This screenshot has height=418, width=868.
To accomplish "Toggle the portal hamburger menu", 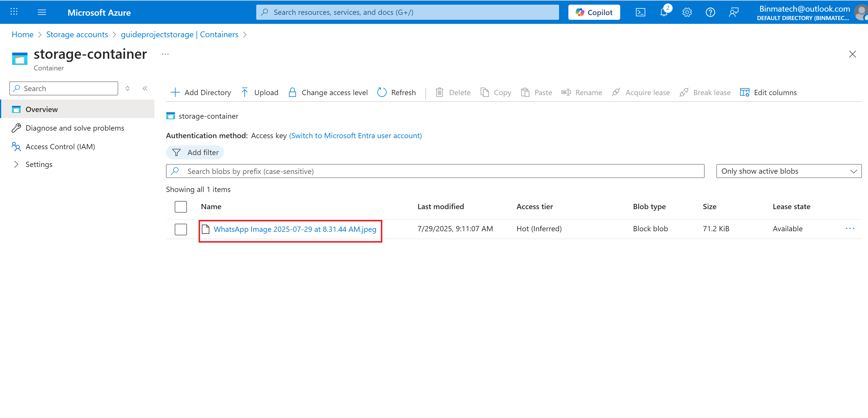I will (x=42, y=13).
